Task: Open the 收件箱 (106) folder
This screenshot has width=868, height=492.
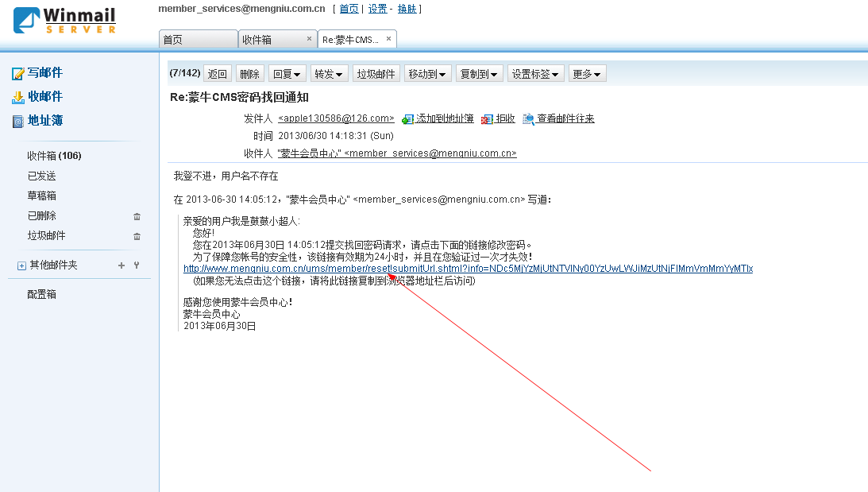Action: [54, 156]
